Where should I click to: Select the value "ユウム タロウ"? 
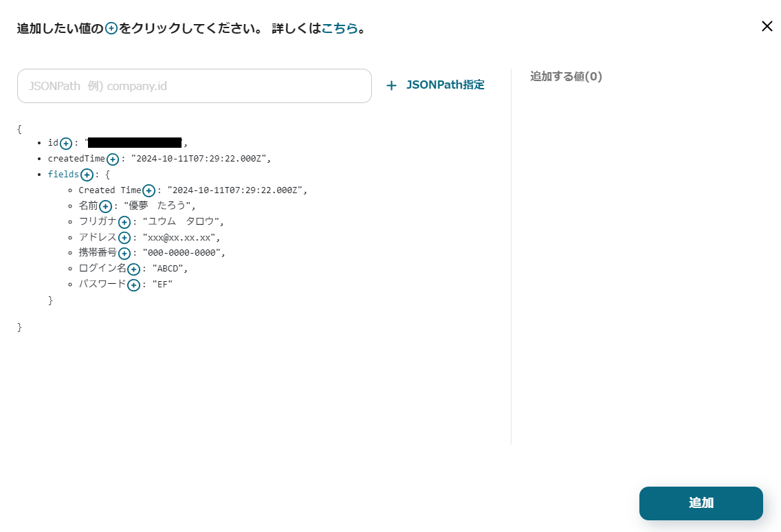[181, 221]
